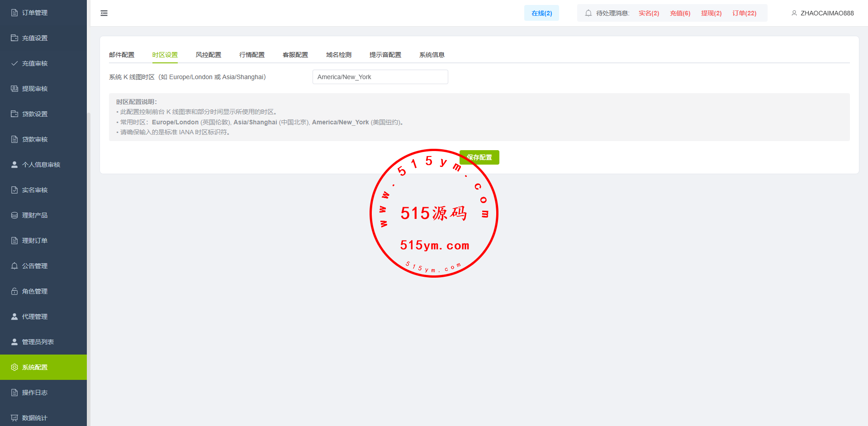Open pending 充值(6) notifications link

pyautogui.click(x=680, y=13)
